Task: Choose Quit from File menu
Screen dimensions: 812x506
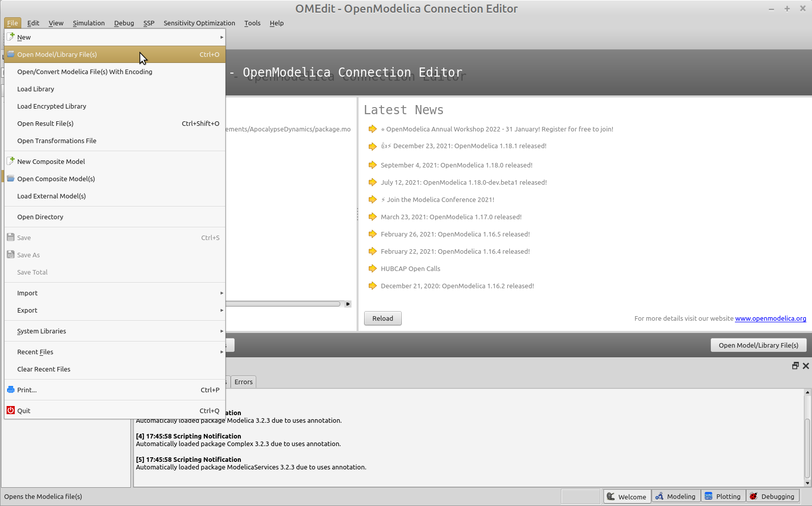Action: 115,411
